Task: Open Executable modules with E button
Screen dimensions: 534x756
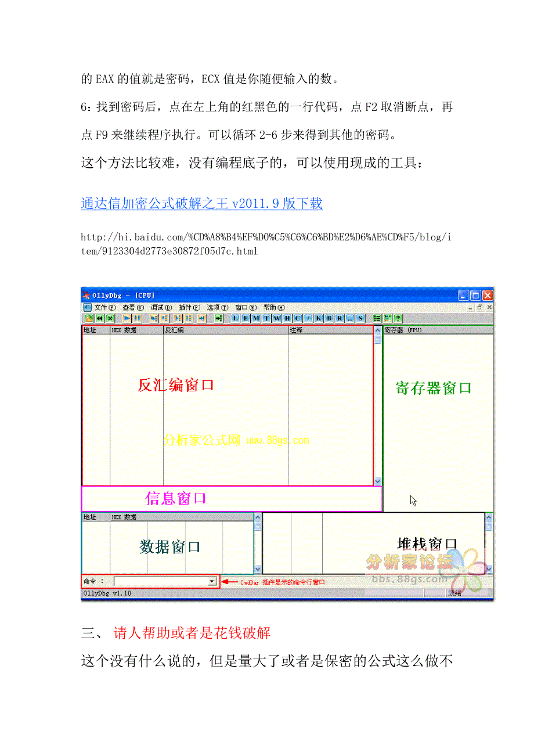Action: click(x=246, y=318)
